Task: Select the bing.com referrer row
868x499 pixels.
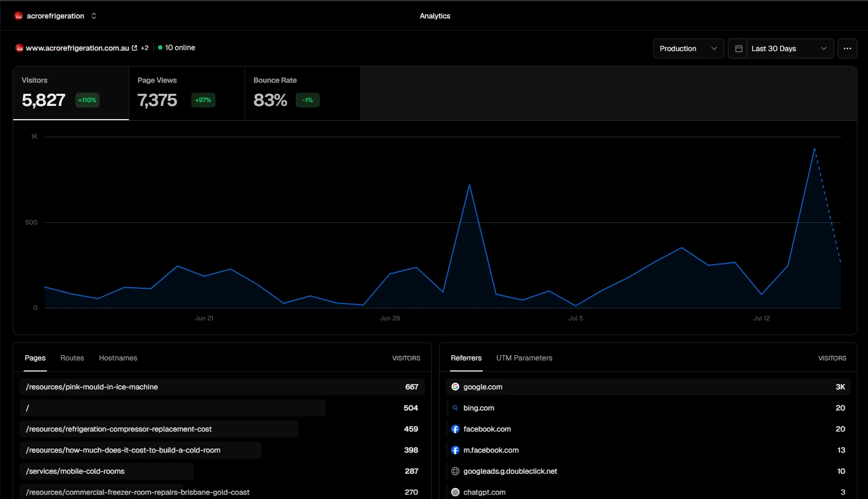Action: coord(648,408)
